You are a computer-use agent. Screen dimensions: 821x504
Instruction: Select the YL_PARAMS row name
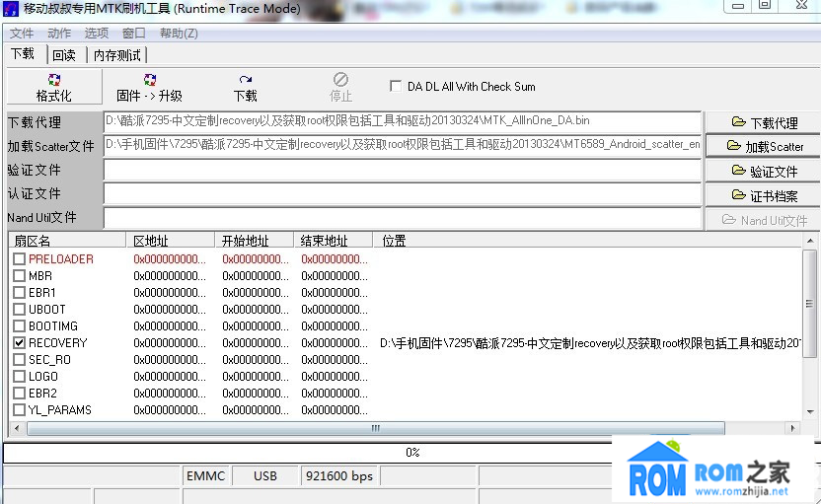pos(59,409)
